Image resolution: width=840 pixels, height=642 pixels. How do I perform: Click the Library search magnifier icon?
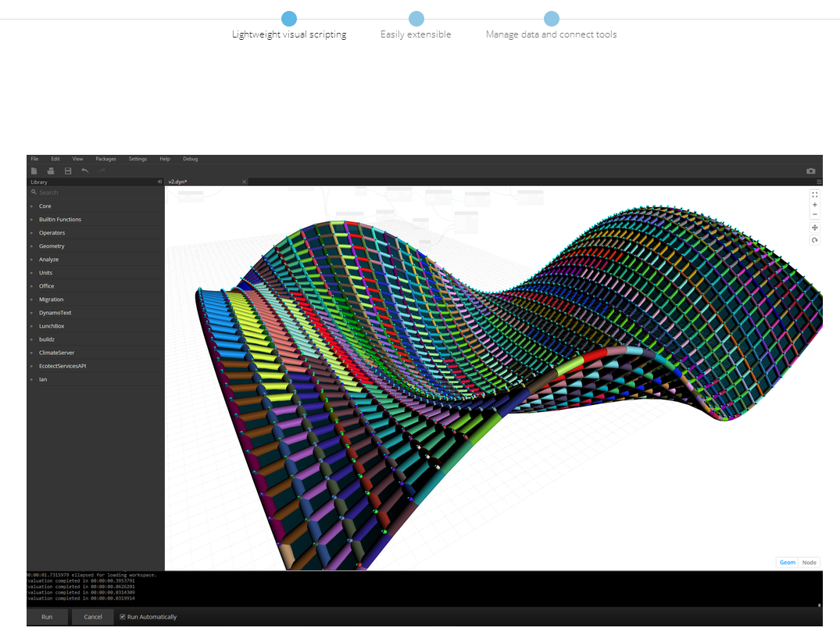(x=34, y=192)
